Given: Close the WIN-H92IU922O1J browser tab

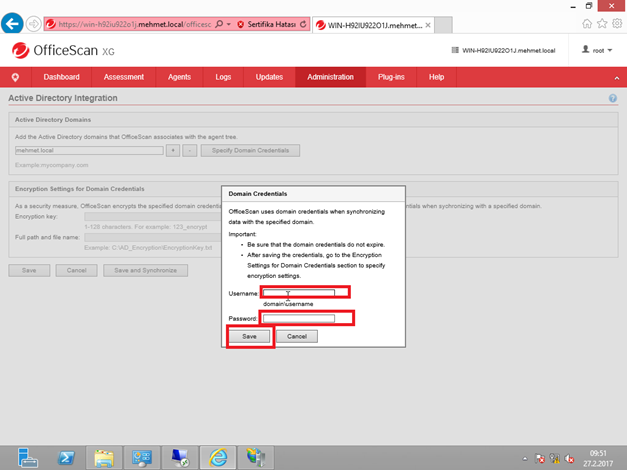Looking at the screenshot, I should coord(428,25).
